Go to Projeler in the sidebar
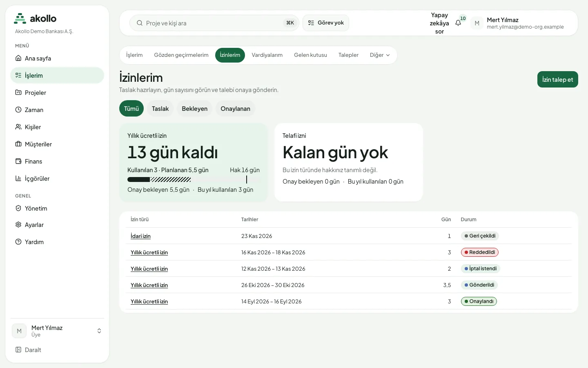Viewport: 588px width, 368px height. 57,93
